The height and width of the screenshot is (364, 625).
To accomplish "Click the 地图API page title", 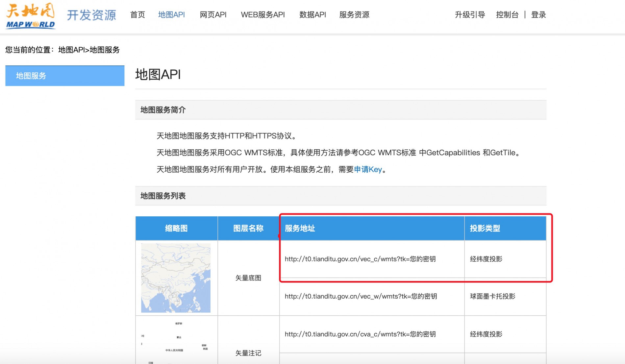I will (x=158, y=75).
